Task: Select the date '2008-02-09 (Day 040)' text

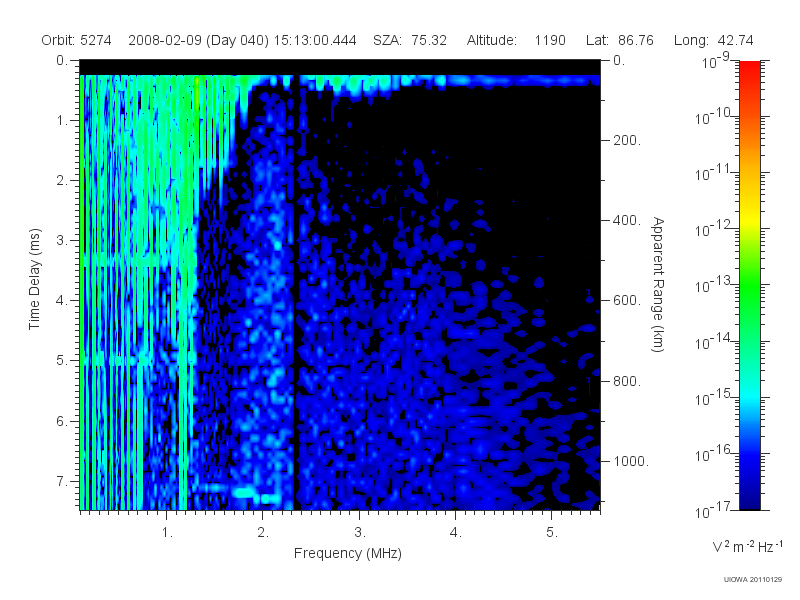Action: [x=198, y=40]
